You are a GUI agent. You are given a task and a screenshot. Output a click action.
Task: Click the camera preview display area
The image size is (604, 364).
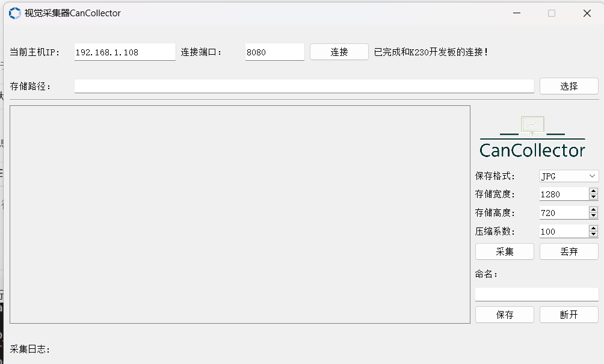point(239,215)
